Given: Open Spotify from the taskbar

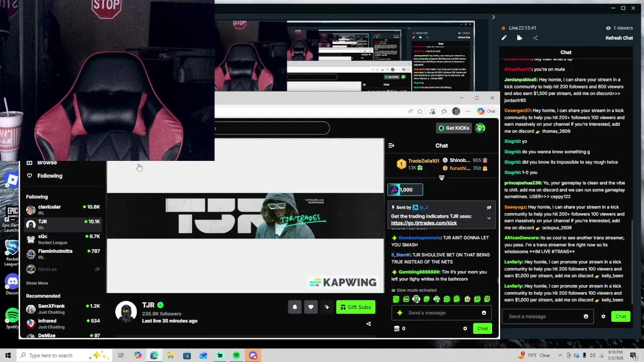Looking at the screenshot, I should coord(236,355).
